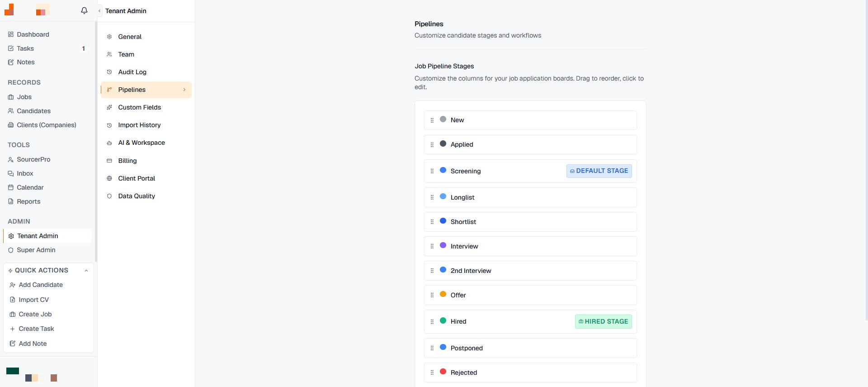Click the Audit Log clock icon
This screenshot has height=387, width=868.
(x=109, y=72)
